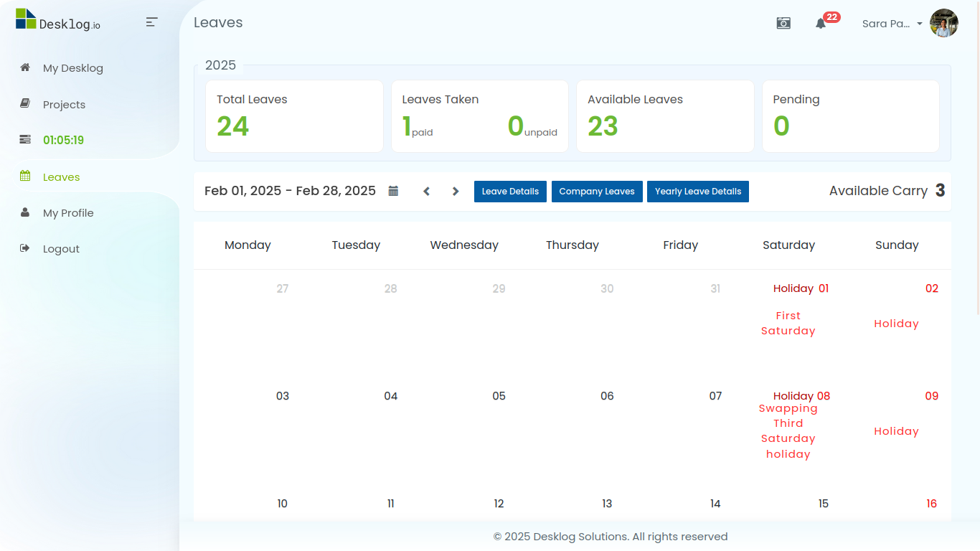Click the Wednesday column header
Image resolution: width=980 pixels, height=551 pixels.
click(x=464, y=245)
